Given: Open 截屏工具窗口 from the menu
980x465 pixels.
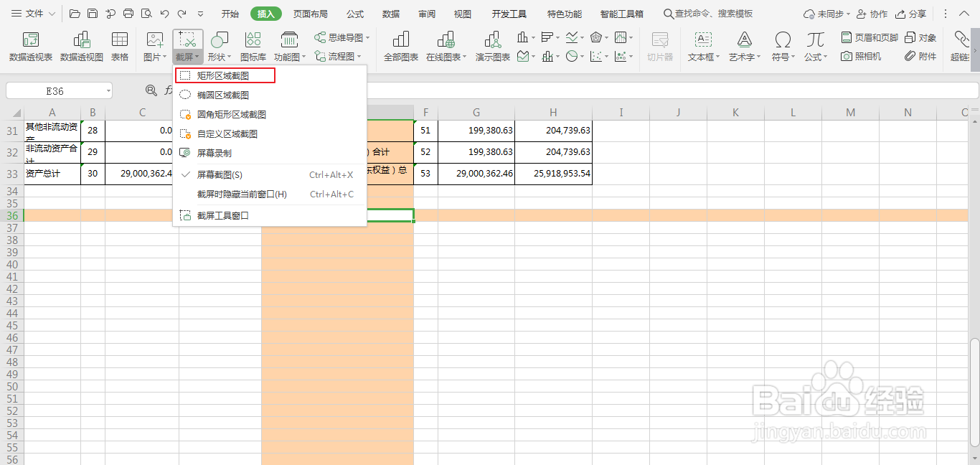Looking at the screenshot, I should coord(270,215).
